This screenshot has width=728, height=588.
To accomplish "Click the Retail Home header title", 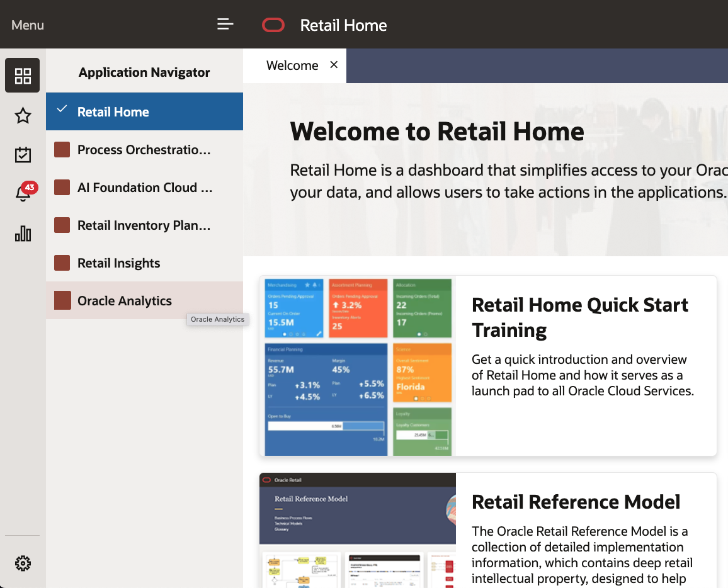I will [x=343, y=25].
